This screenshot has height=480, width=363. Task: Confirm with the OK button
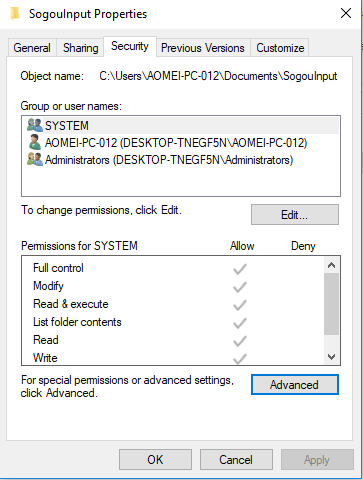click(x=155, y=460)
